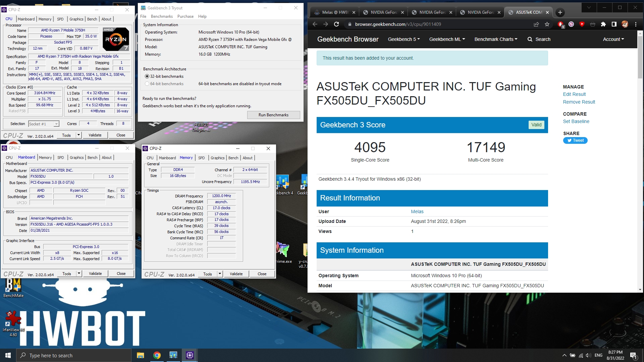Reload the Geekbench browser page

tap(336, 24)
